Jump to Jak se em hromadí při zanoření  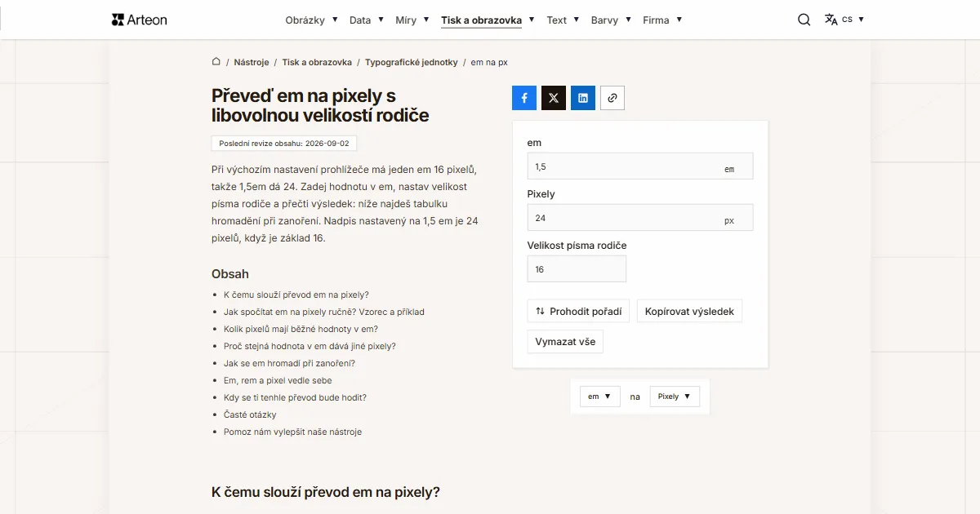tap(289, 363)
